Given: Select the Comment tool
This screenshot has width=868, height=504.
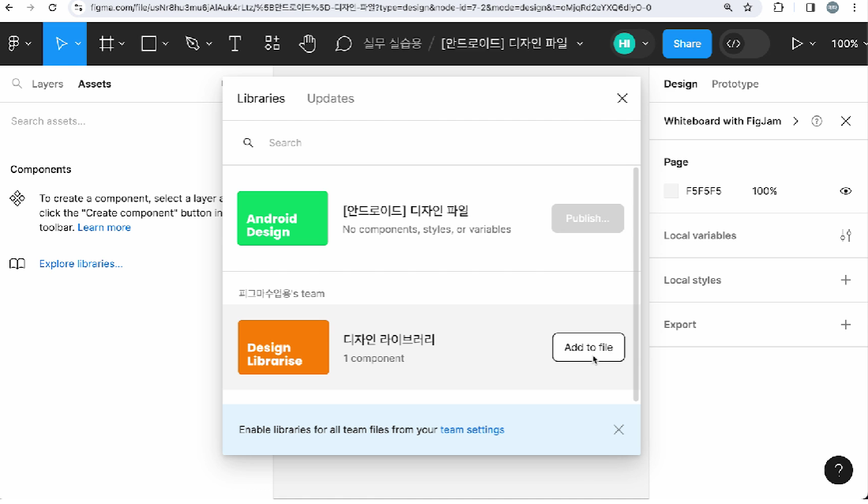Looking at the screenshot, I should tap(344, 43).
